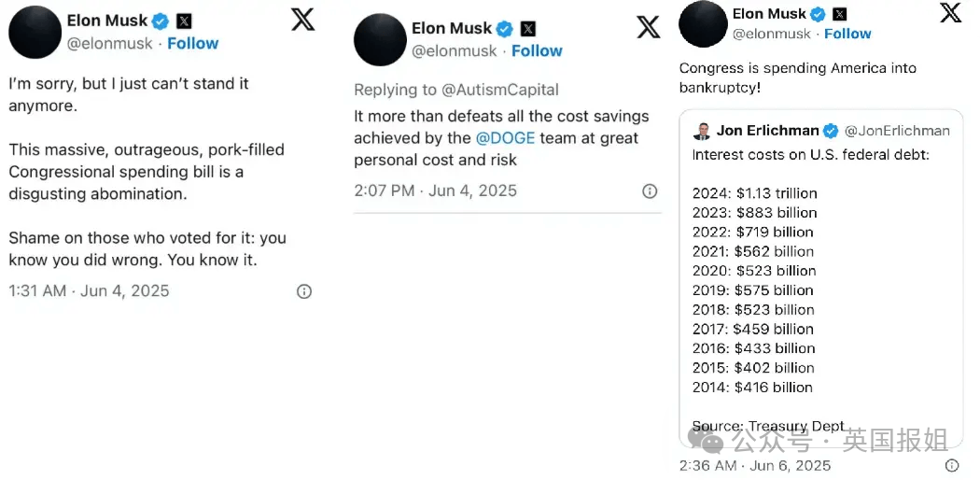
Task: Open info icon beside 2:07 PM timestamp
Action: point(650,191)
